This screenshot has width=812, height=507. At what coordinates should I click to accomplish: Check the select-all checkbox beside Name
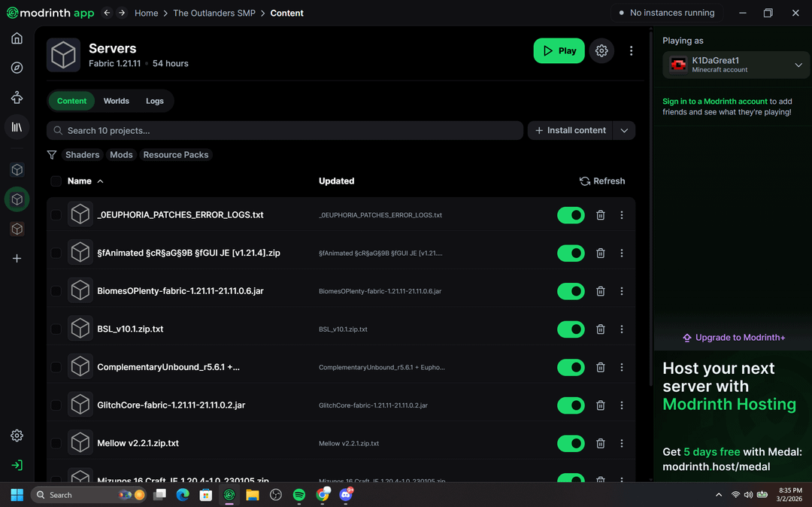click(x=56, y=181)
